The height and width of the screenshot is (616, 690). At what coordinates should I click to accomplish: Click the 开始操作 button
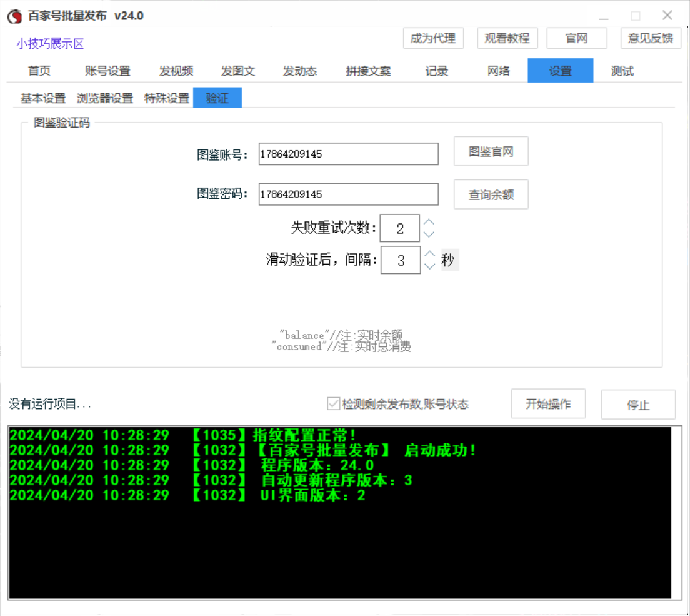pos(548,403)
